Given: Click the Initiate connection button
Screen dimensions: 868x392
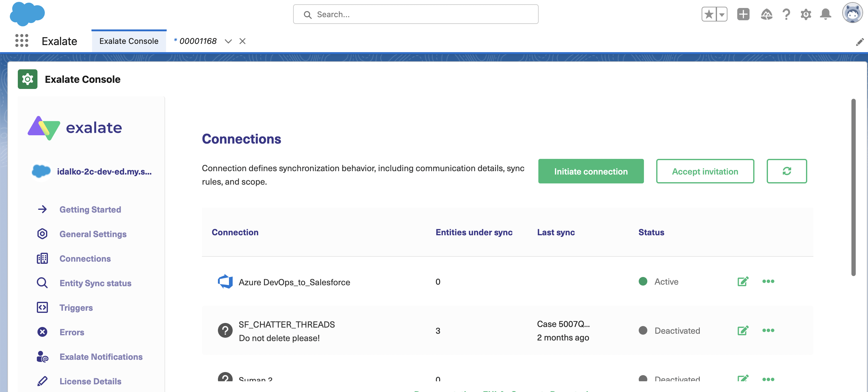Looking at the screenshot, I should tap(591, 171).
